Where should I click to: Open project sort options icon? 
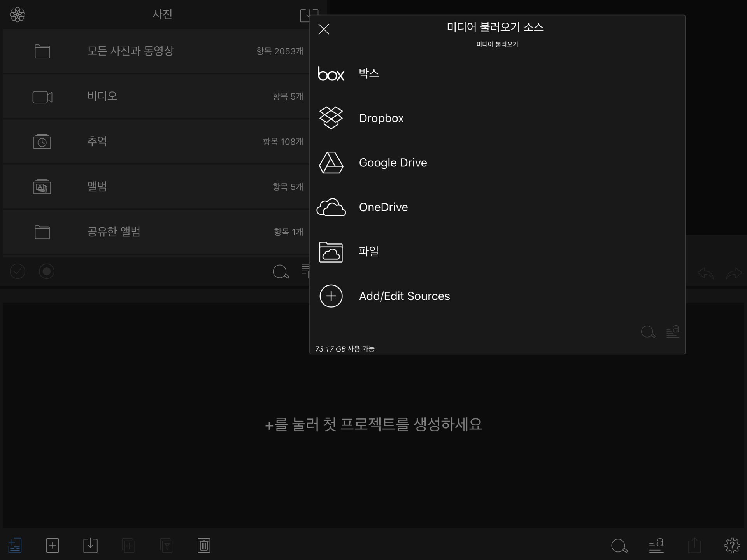656,545
